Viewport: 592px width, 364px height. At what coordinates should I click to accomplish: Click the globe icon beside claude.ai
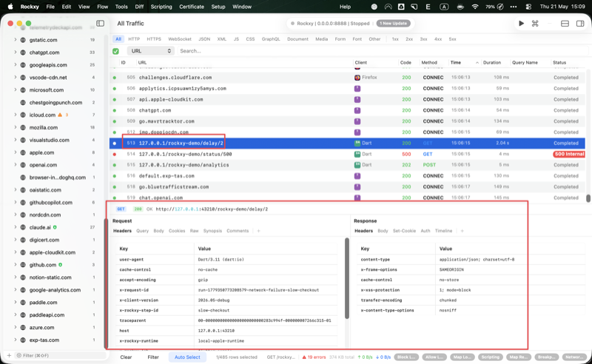23,227
